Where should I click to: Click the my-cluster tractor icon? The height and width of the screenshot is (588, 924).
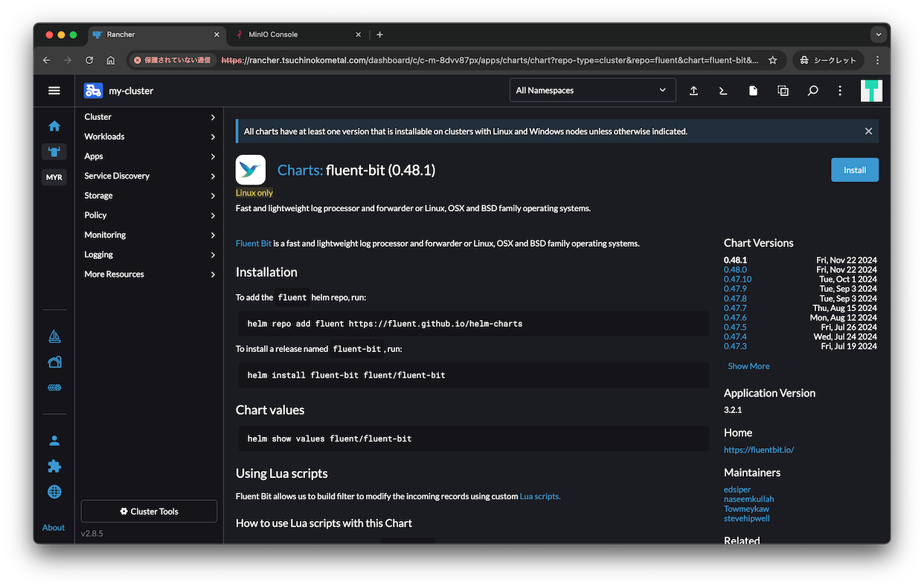pyautogui.click(x=93, y=91)
